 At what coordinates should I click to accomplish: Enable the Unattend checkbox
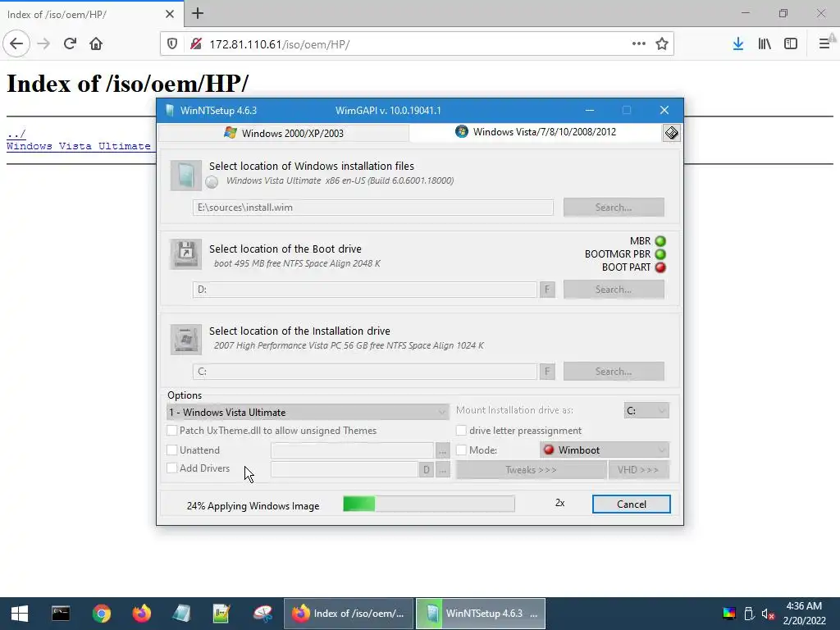click(x=172, y=450)
